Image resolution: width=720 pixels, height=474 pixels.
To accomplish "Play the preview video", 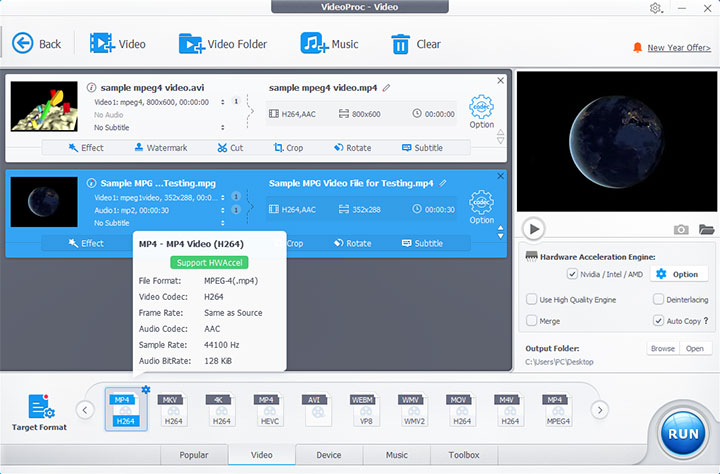I will tap(534, 229).
